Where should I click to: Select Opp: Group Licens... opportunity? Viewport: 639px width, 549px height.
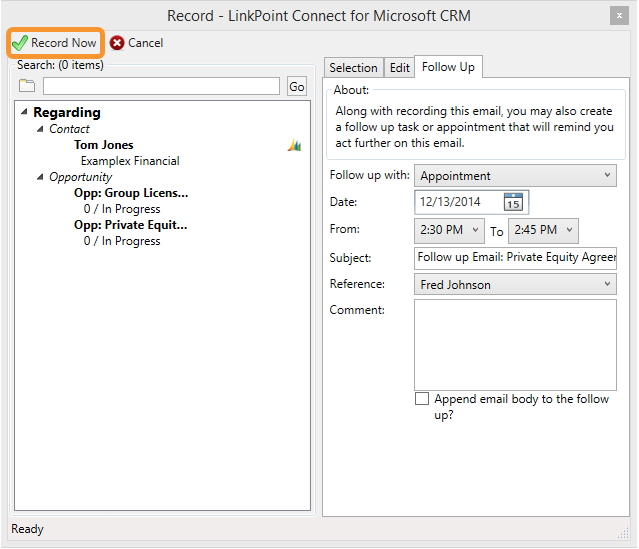(131, 193)
